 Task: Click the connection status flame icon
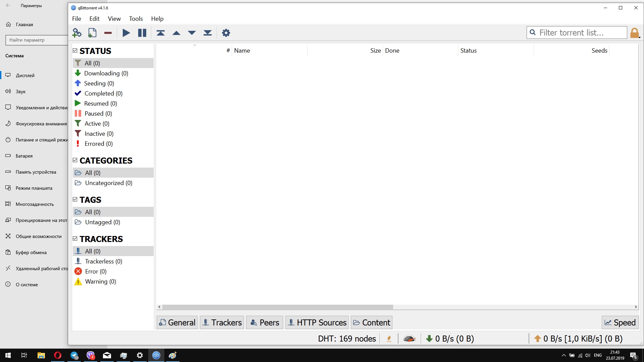pos(389,339)
